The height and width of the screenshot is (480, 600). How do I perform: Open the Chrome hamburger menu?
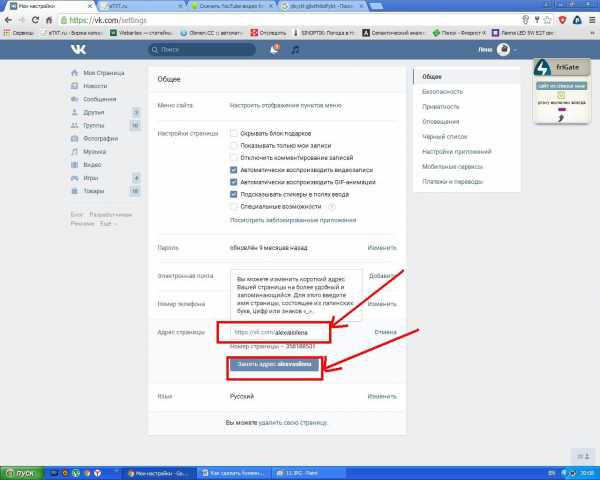coord(592,20)
